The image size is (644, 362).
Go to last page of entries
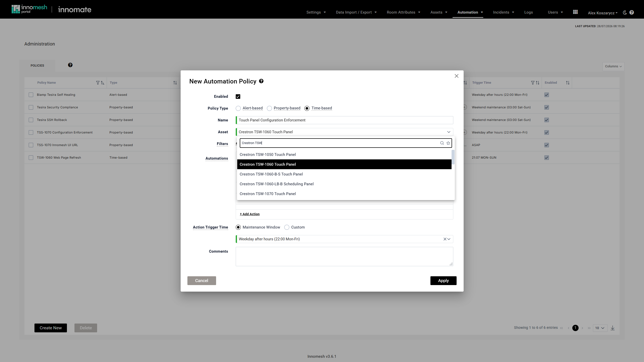pyautogui.click(x=589, y=328)
